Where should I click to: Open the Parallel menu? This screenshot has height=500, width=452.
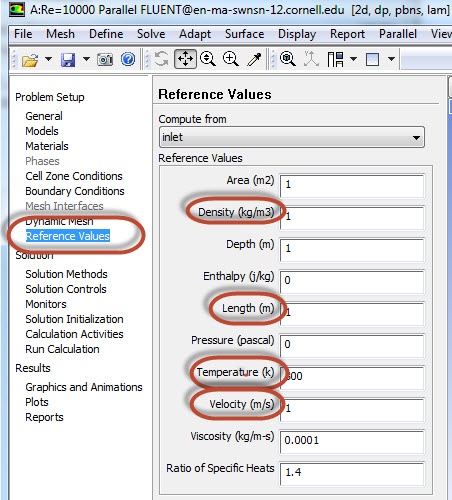click(x=398, y=34)
